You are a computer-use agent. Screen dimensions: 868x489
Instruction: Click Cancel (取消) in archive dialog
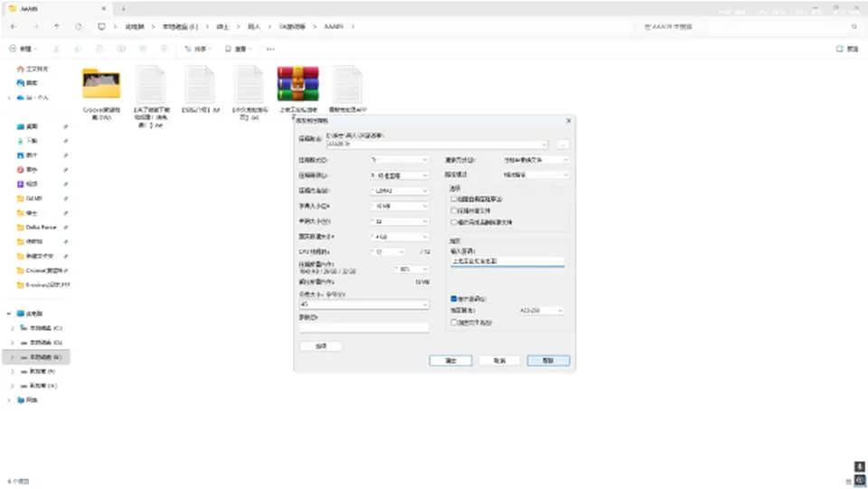coord(499,361)
